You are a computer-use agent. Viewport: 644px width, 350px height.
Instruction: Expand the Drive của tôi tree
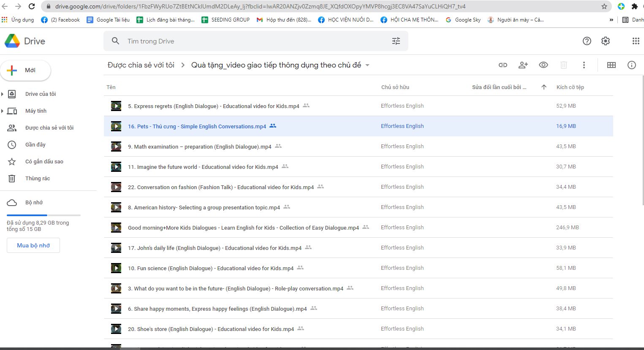(3, 94)
